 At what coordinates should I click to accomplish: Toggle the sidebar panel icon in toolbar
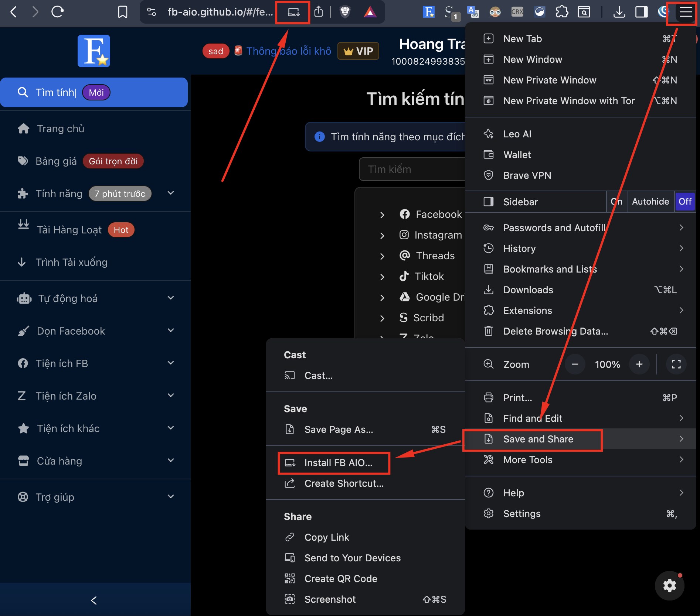click(x=641, y=12)
